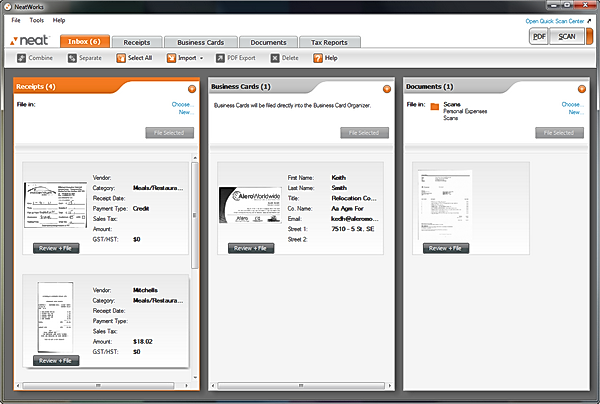The width and height of the screenshot is (600, 404).
Task: Click the Receipts vertical scrollbar thumb
Action: pyautogui.click(x=194, y=215)
